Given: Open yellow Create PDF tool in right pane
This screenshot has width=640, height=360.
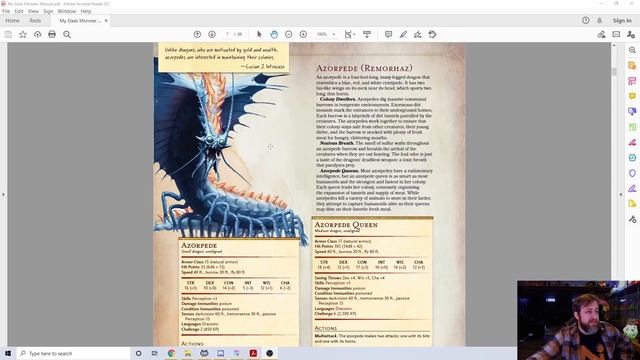Looking at the screenshot, I should 632,204.
